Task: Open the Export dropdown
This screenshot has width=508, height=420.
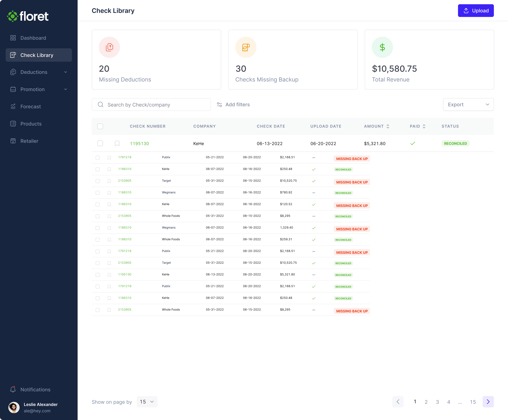Action: (x=468, y=104)
